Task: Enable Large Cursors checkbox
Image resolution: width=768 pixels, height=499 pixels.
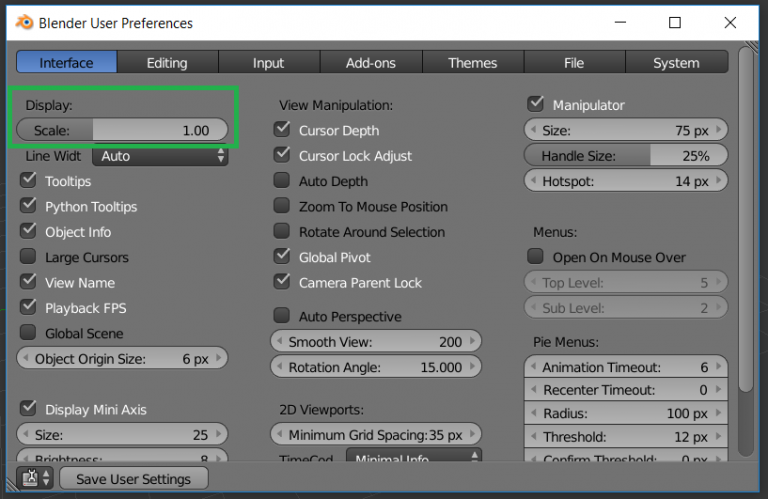Action: click(x=28, y=256)
